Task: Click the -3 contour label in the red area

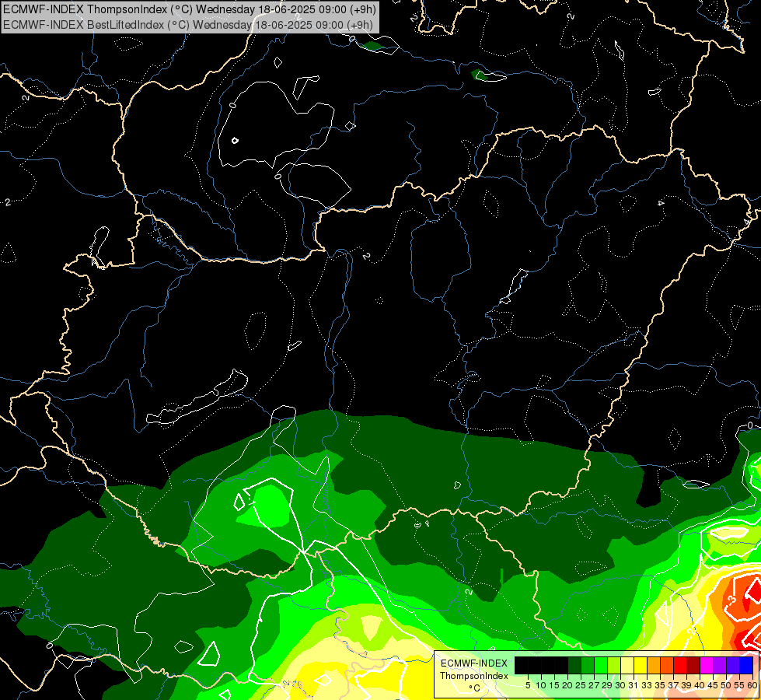Action: click(731, 600)
